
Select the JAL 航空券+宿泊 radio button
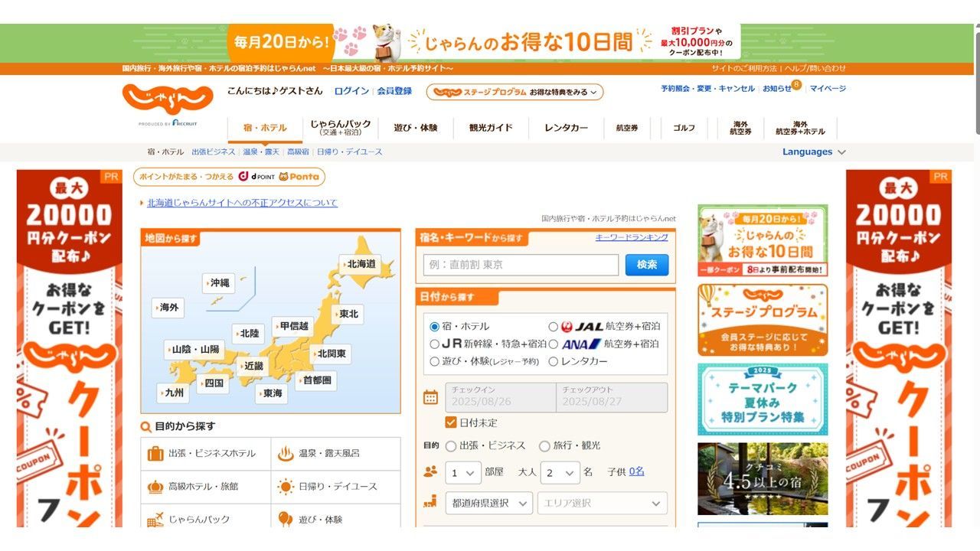coord(554,327)
